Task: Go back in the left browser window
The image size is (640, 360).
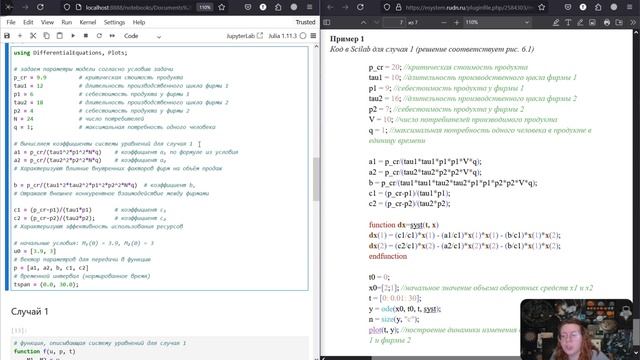Action: (9, 7)
